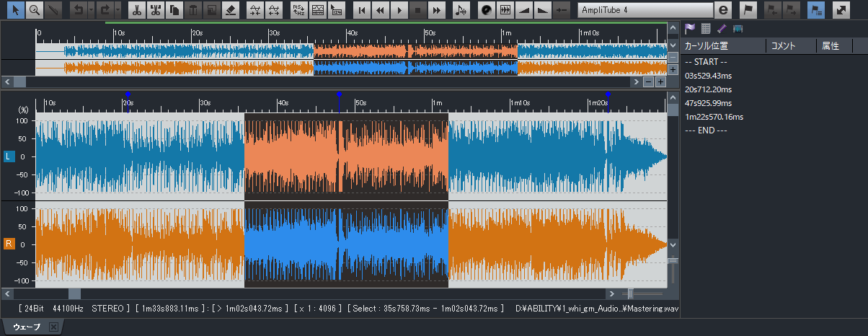This screenshot has width=868, height=336.
Task: Click the コメント column header
Action: (x=783, y=46)
